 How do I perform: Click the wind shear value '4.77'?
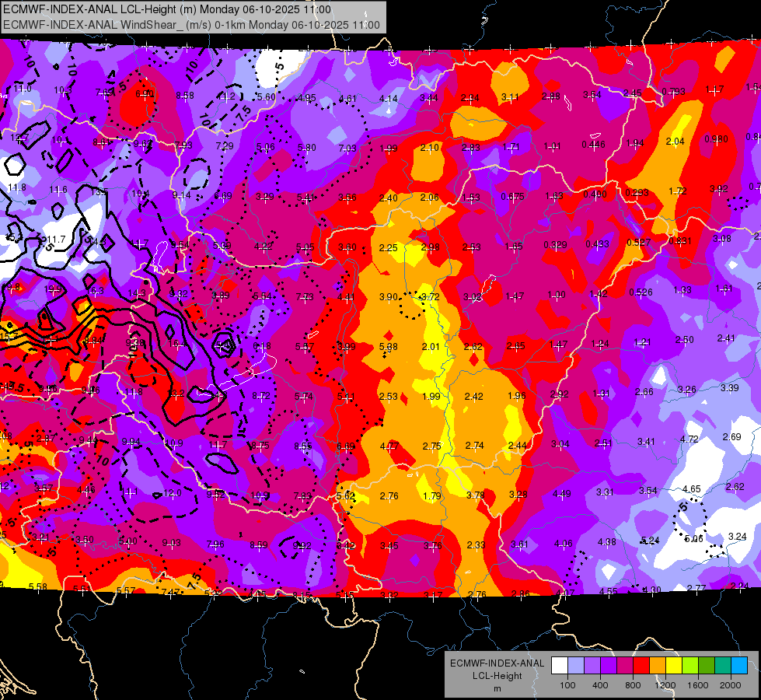(x=389, y=446)
